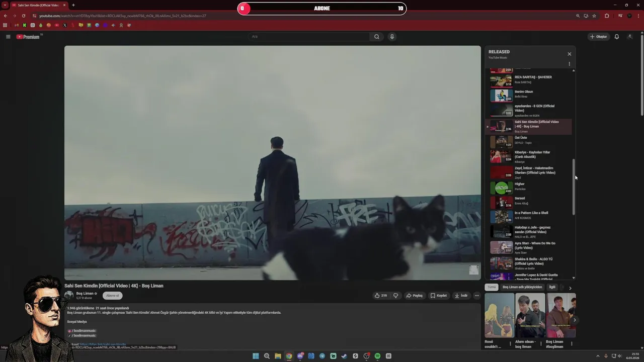644x362 pixels.
Task: Open RELEASED playlist three-dot options
Action: pos(570,64)
